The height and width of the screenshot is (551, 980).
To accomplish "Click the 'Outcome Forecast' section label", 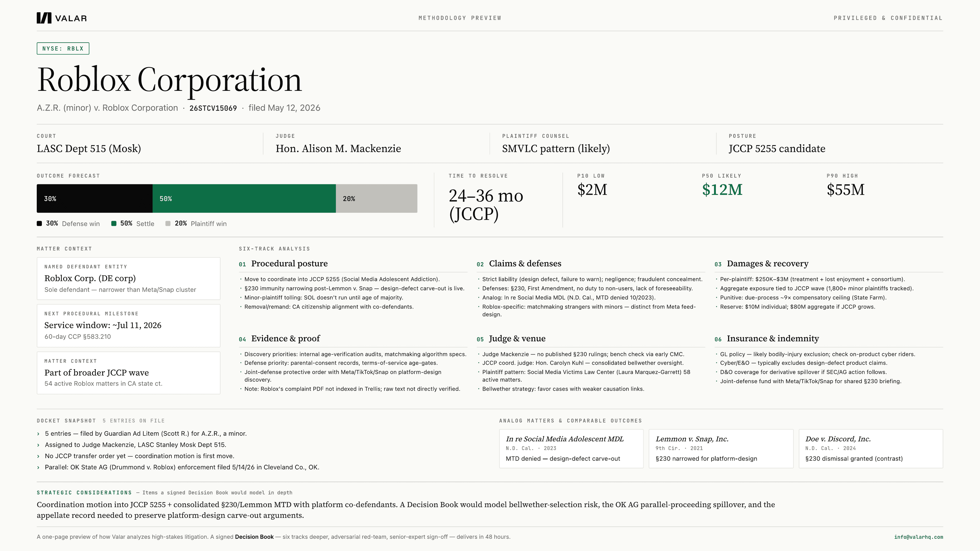I will click(x=68, y=176).
